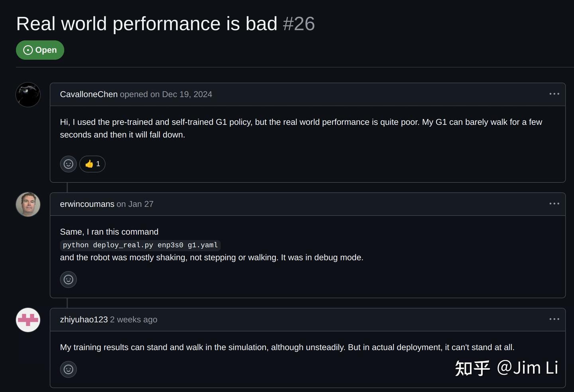Go to zhiyuhao123 username link
The image size is (574, 392).
(84, 320)
